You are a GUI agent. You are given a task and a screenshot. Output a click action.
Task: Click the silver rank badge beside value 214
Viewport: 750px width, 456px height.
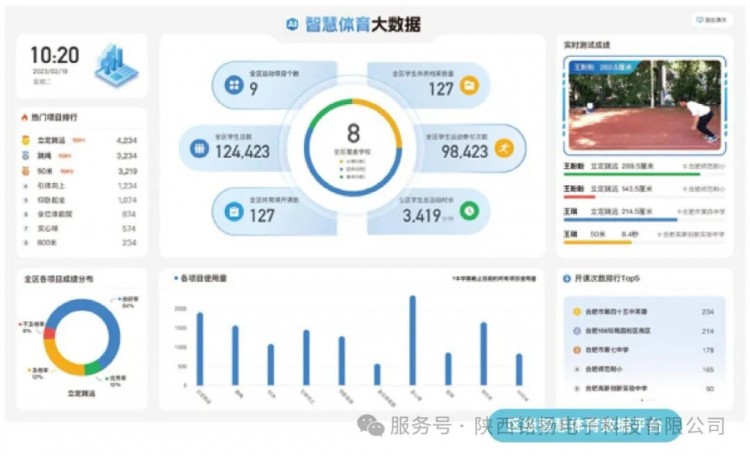pyautogui.click(x=577, y=331)
